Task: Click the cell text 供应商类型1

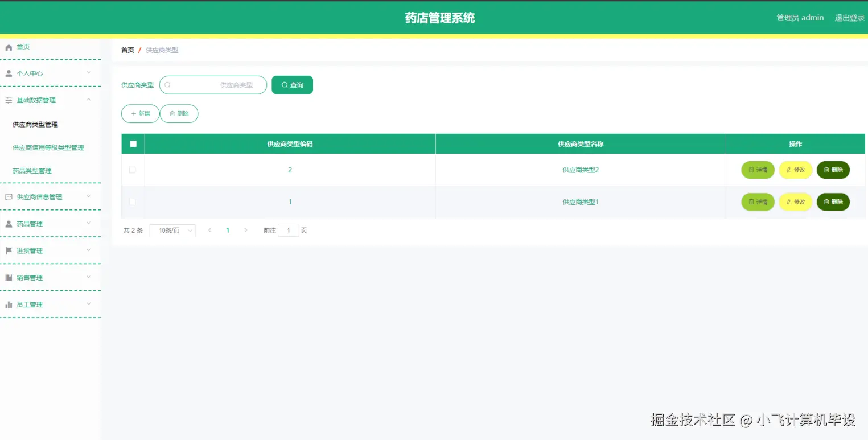Action: [581, 202]
